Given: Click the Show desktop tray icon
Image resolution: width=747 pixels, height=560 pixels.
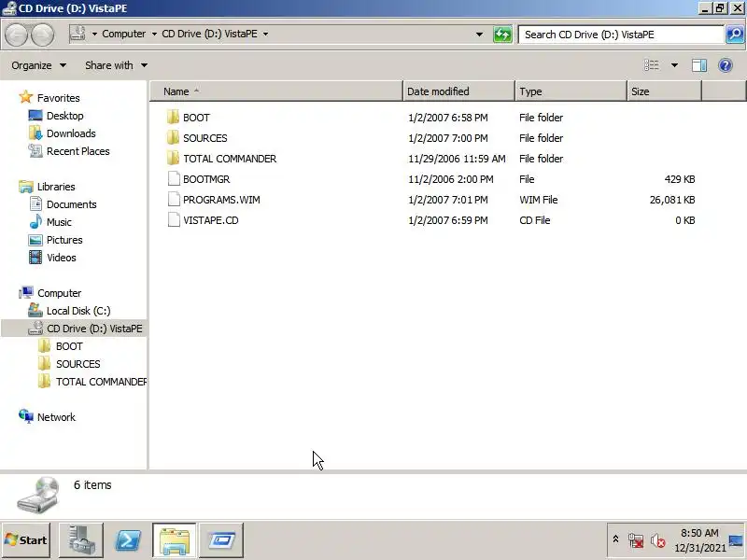Looking at the screenshot, I should (x=736, y=540).
